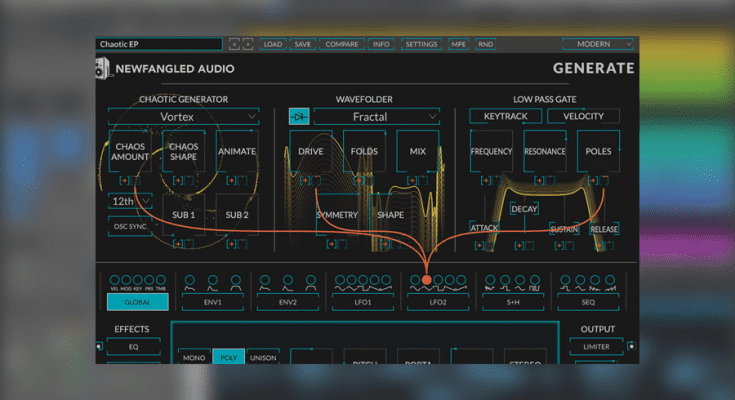Open the Vortex generator type dropdown
This screenshot has height=400, width=735.
point(184,117)
